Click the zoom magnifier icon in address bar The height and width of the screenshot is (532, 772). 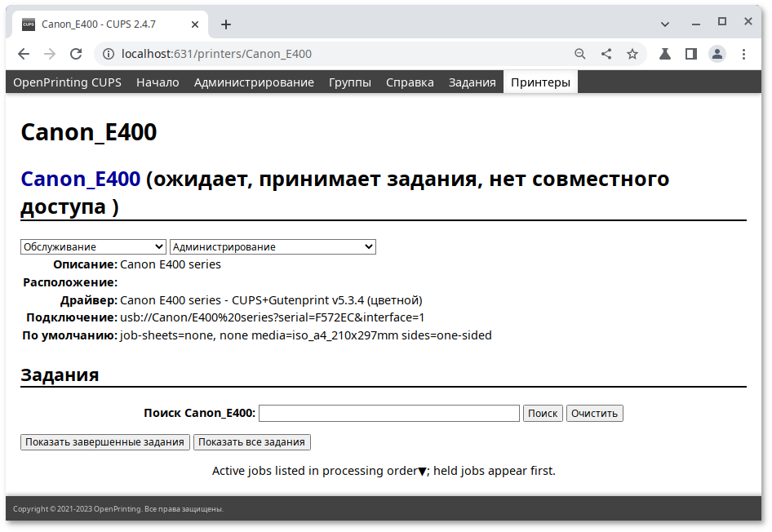[x=580, y=53]
